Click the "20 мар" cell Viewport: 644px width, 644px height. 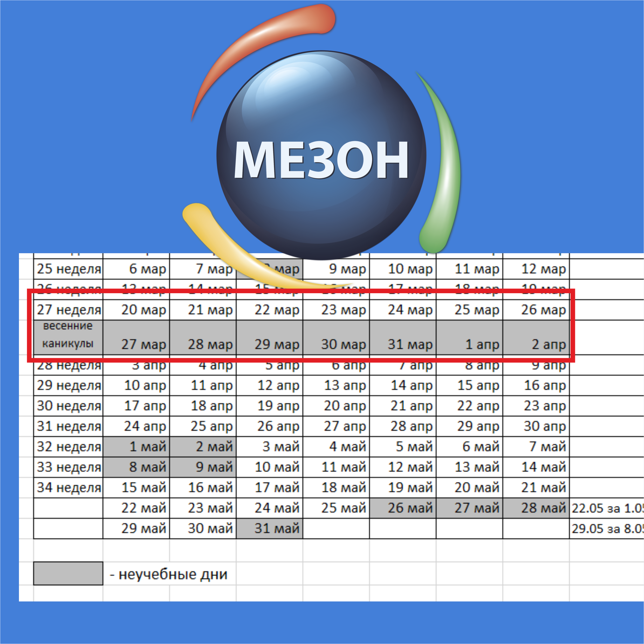(x=136, y=310)
